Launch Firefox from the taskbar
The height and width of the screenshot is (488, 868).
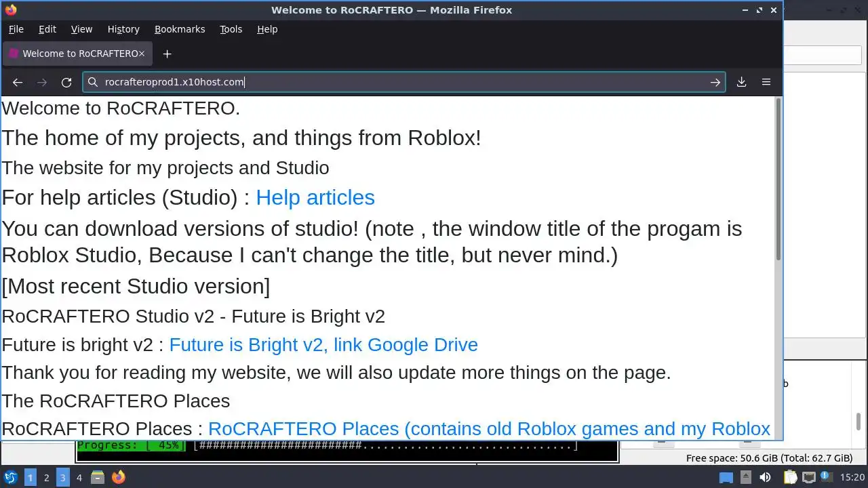pos(119,477)
